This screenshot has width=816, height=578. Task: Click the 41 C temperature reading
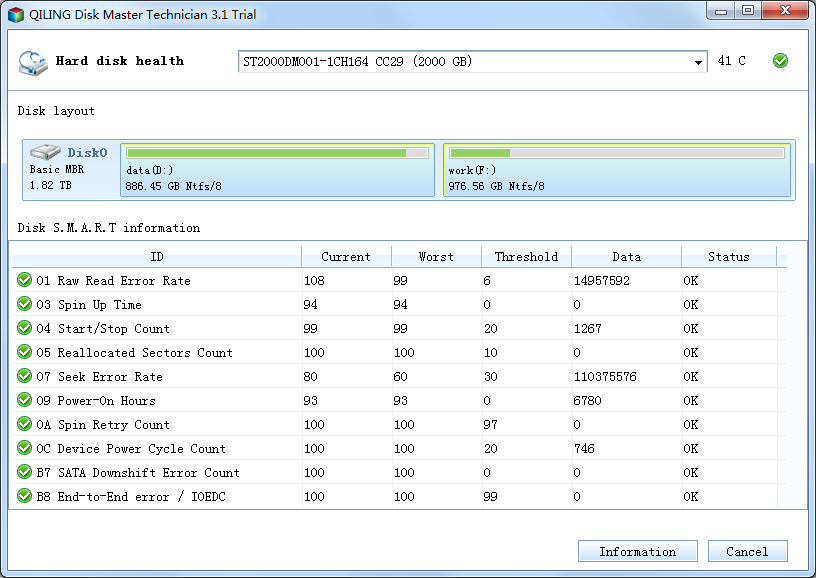(x=731, y=61)
